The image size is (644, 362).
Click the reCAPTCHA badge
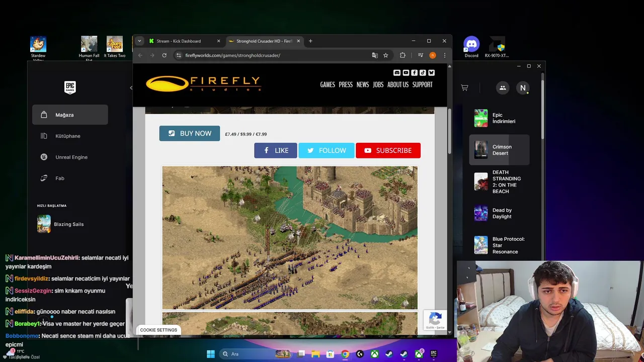pyautogui.click(x=436, y=320)
